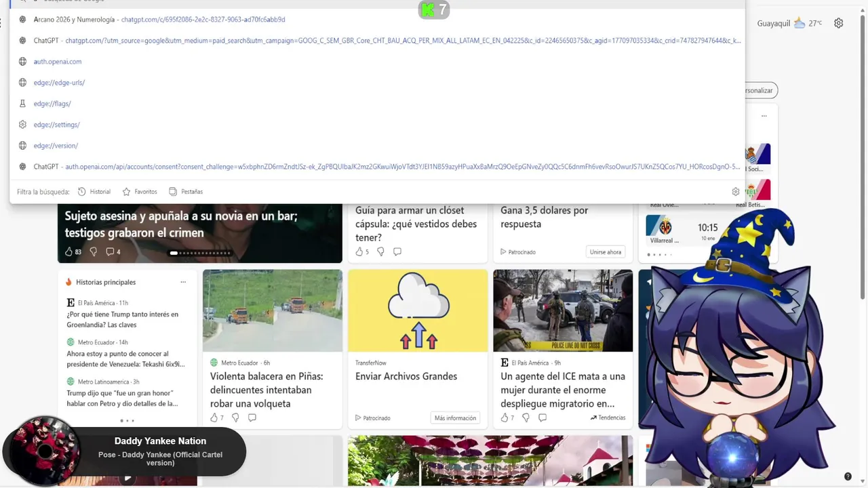Select the edge://edge-urls/ suggestion

pos(377,83)
